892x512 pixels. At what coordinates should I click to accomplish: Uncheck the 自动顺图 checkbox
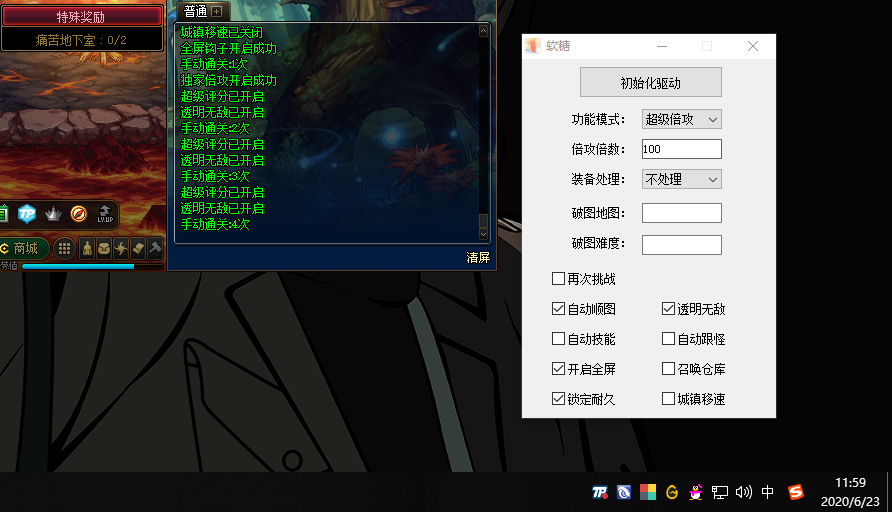click(558, 309)
